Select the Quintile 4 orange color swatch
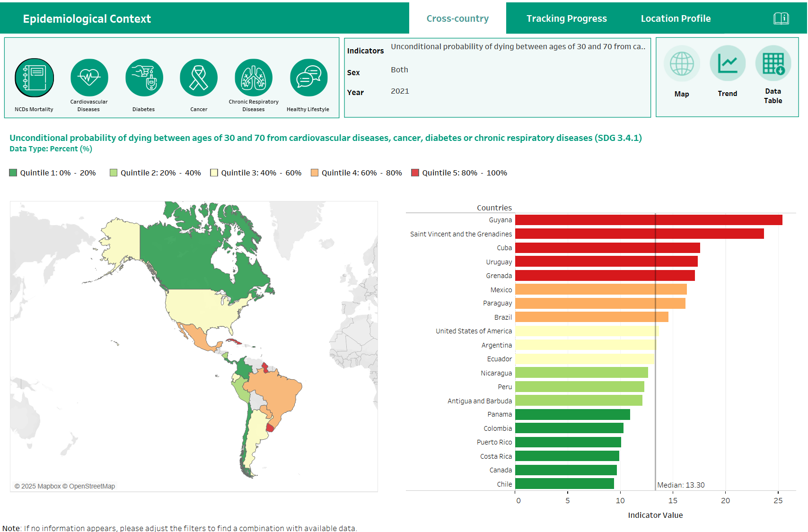The width and height of the screenshot is (808, 532). [x=314, y=172]
